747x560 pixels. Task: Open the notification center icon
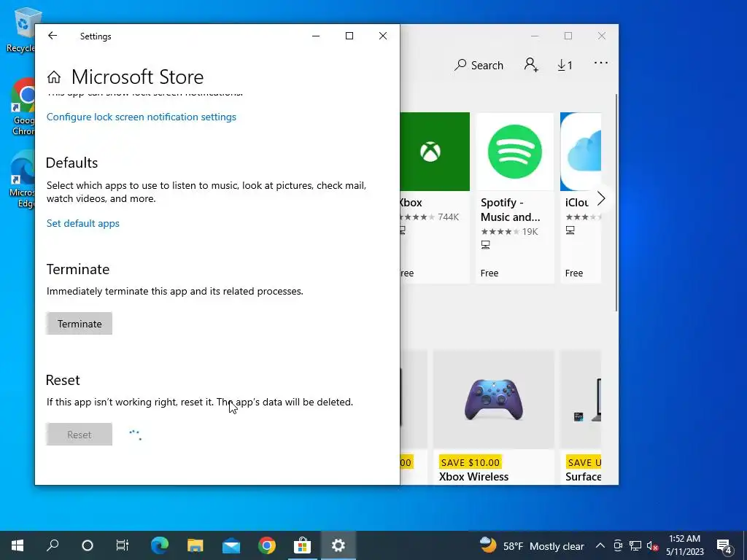click(x=724, y=546)
